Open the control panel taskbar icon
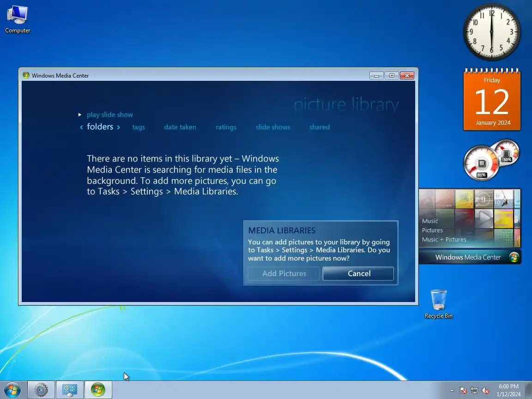 pos(70,390)
